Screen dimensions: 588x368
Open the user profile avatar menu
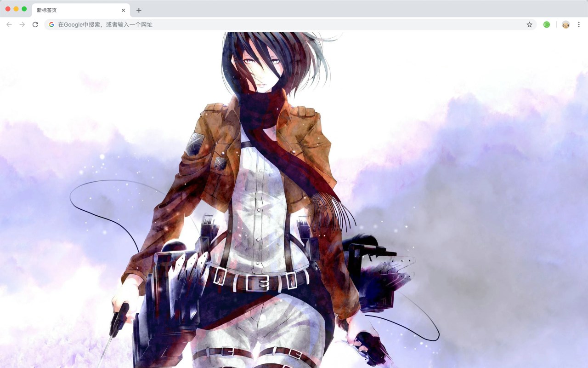click(565, 24)
